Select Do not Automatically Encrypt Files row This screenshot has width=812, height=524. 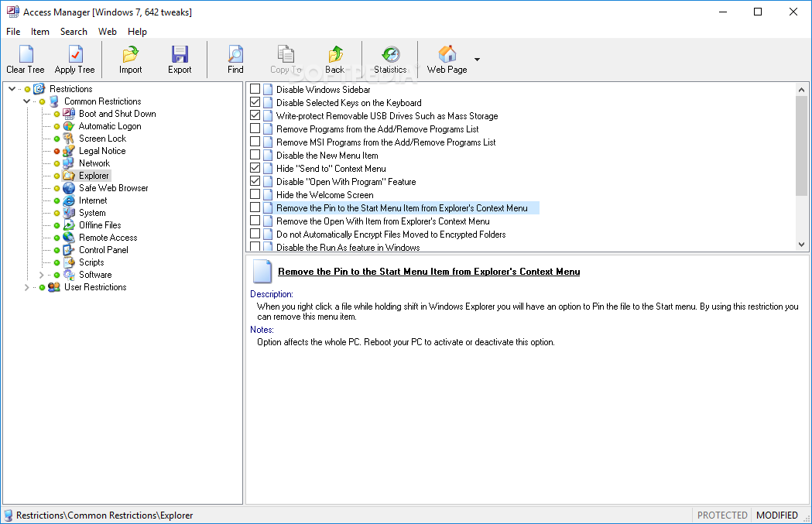391,235
